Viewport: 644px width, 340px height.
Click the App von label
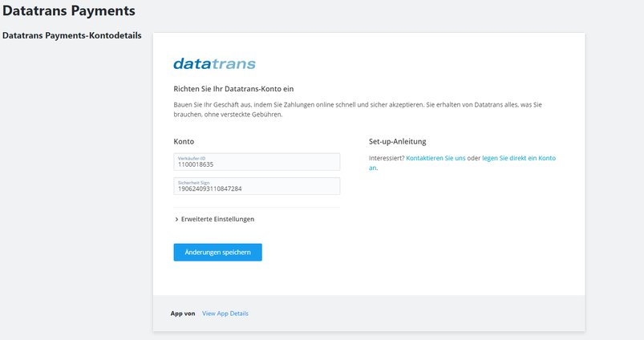[x=183, y=314]
